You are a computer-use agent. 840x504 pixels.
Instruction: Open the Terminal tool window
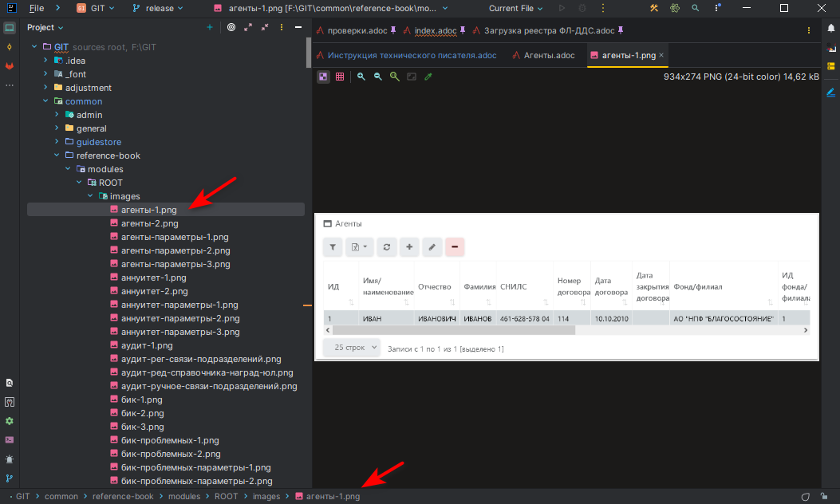[10, 439]
